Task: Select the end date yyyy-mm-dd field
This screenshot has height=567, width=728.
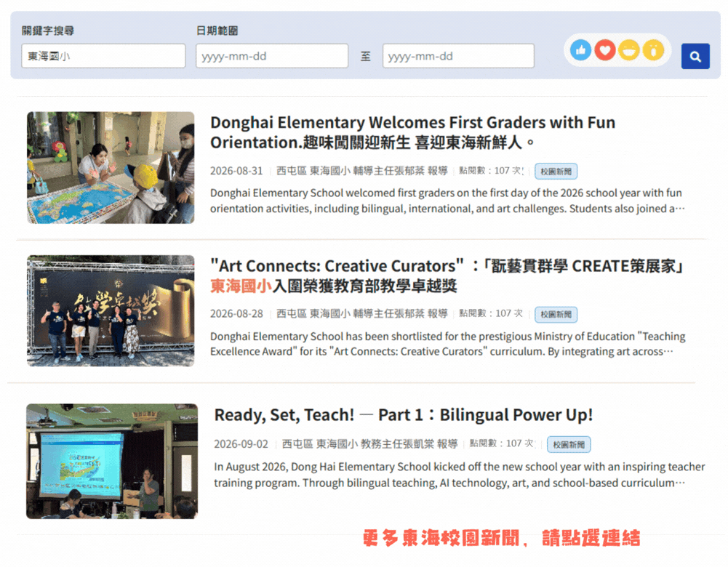Action: pyautogui.click(x=458, y=56)
